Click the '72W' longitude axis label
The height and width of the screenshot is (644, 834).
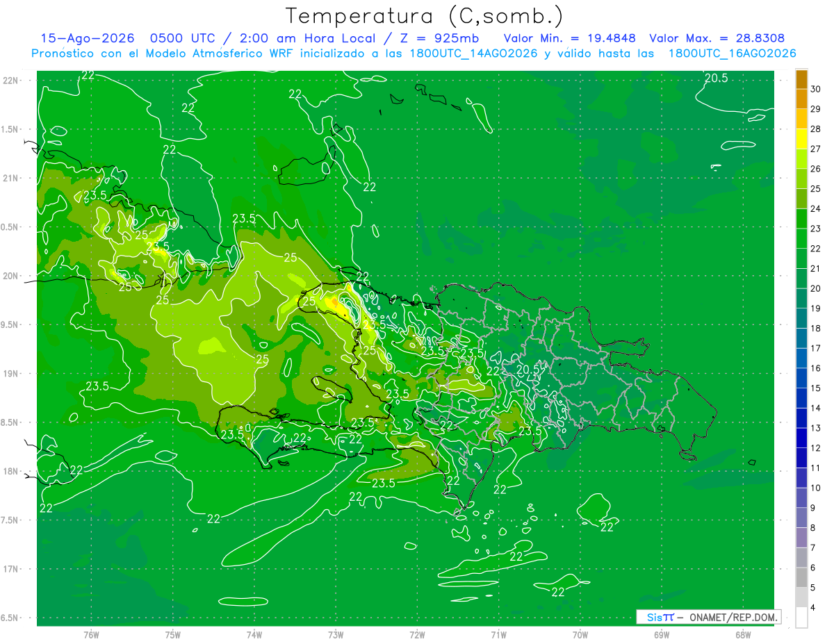(417, 634)
